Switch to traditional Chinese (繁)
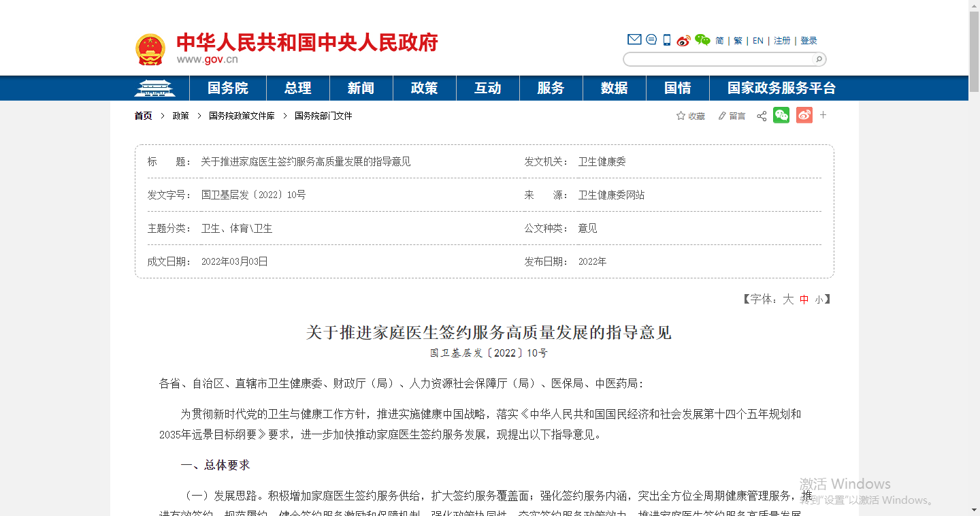This screenshot has width=980, height=516. pos(738,41)
